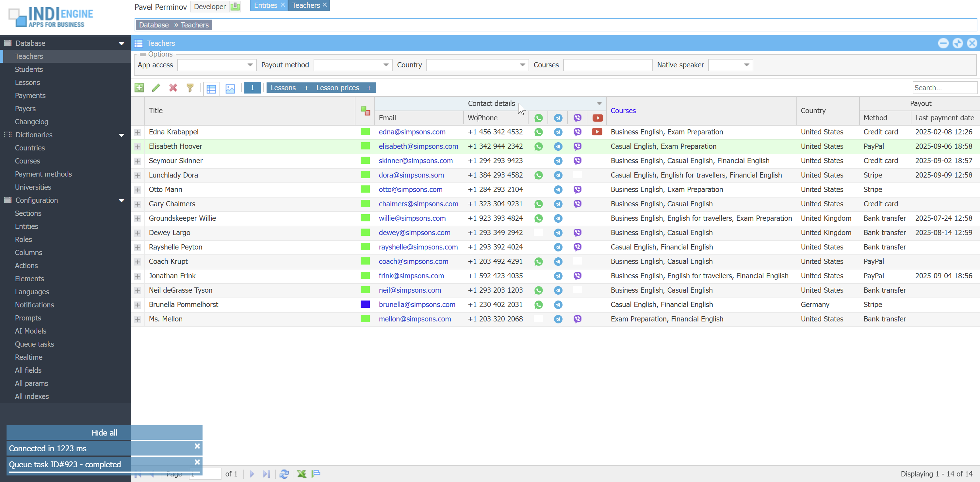This screenshot has width=980, height=482.
Task: Open email link dora@simpsons.som
Action: [x=411, y=175]
